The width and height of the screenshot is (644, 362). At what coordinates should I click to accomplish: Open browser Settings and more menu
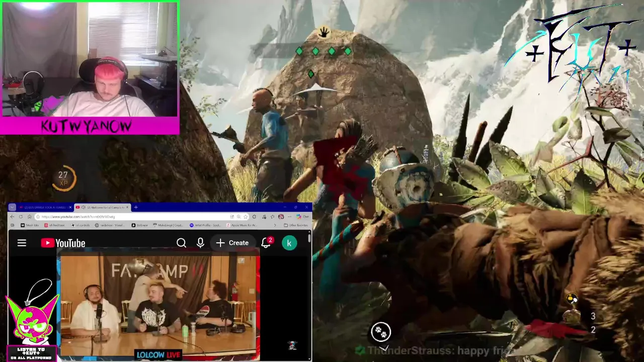point(289,217)
